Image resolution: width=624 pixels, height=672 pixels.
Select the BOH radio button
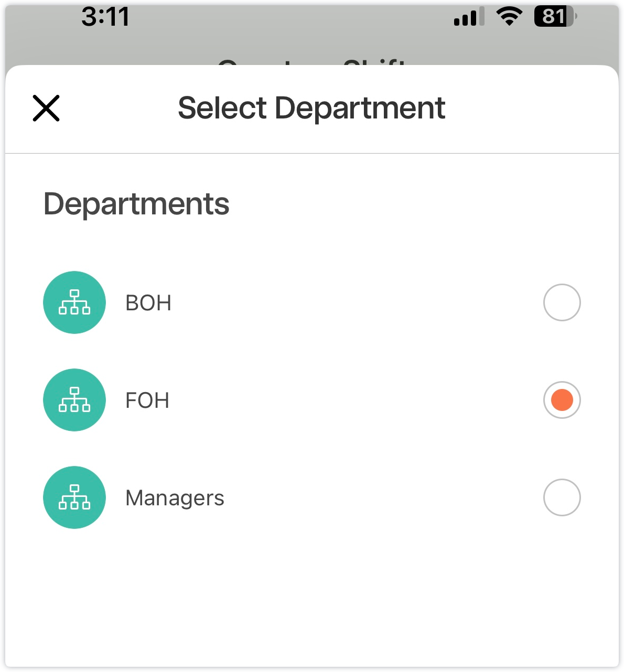point(562,302)
